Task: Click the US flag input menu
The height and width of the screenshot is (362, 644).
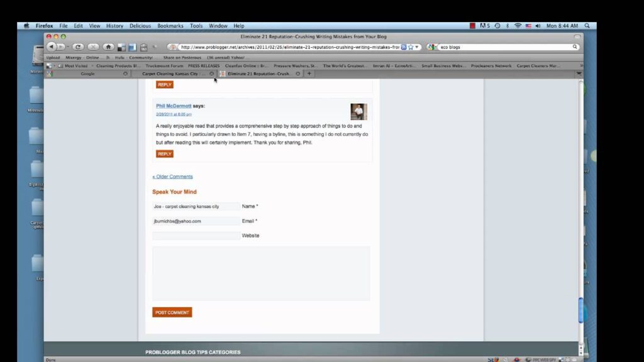Action: point(528,25)
